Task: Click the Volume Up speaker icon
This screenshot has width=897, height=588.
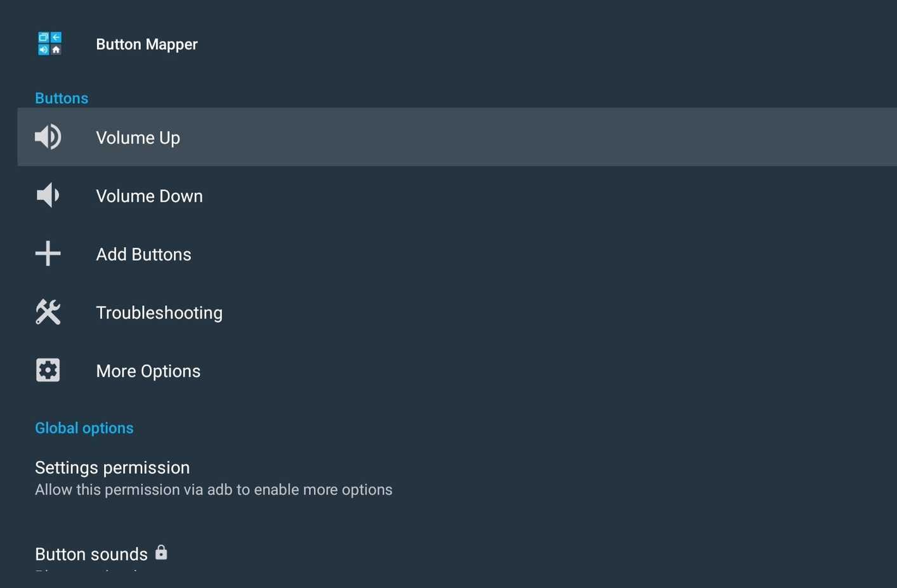Action: click(48, 137)
